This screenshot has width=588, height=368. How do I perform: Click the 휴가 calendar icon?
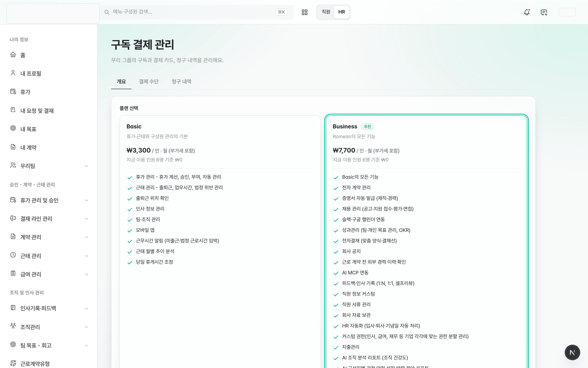pos(13,92)
